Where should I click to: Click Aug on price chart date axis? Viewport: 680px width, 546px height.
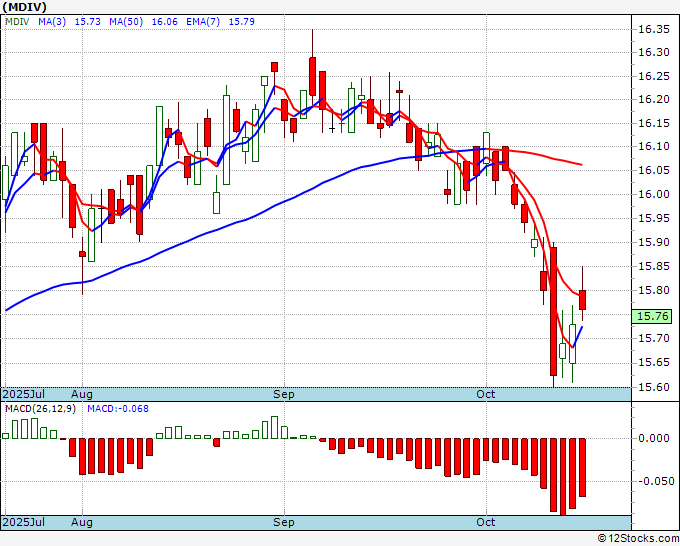[x=82, y=394]
